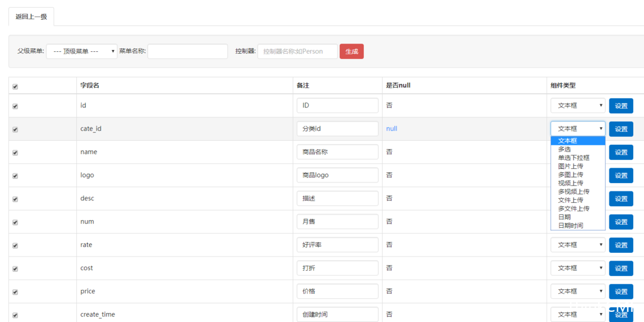Uncheck the name row checkbox
The height and width of the screenshot is (322, 644).
15,153
